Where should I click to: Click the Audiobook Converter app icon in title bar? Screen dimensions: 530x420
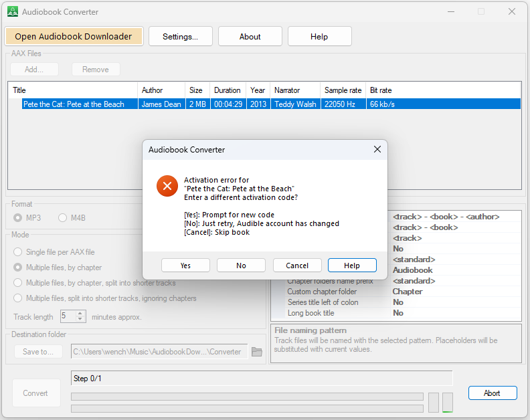click(x=13, y=11)
